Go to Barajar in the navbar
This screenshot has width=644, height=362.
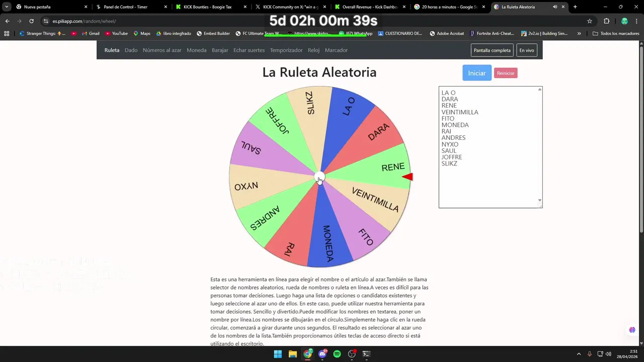tap(220, 50)
